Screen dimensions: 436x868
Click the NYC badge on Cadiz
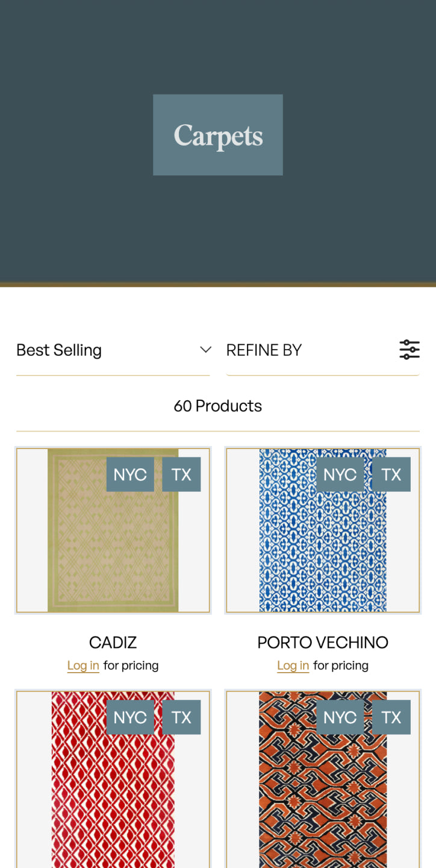pos(130,474)
